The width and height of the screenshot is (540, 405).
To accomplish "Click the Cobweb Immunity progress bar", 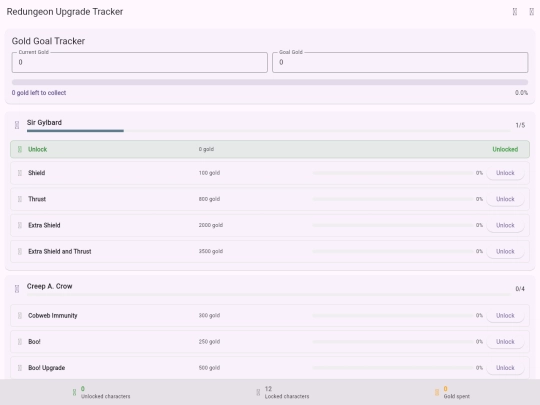I will [393, 315].
